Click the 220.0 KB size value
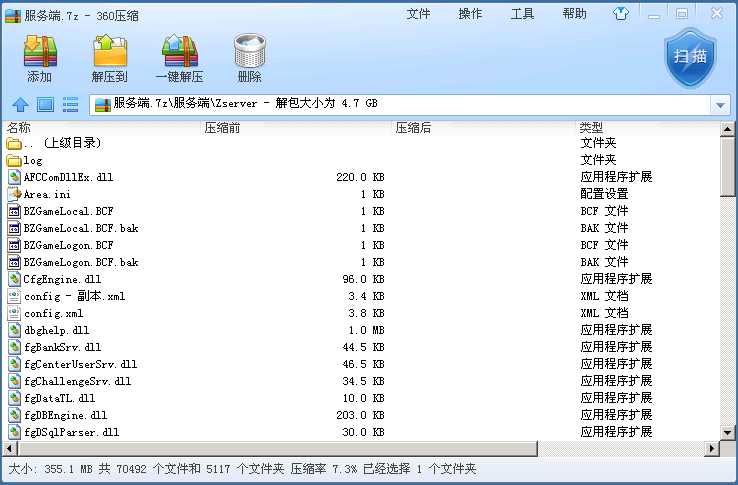Viewport: 738px width, 485px height. click(x=360, y=178)
